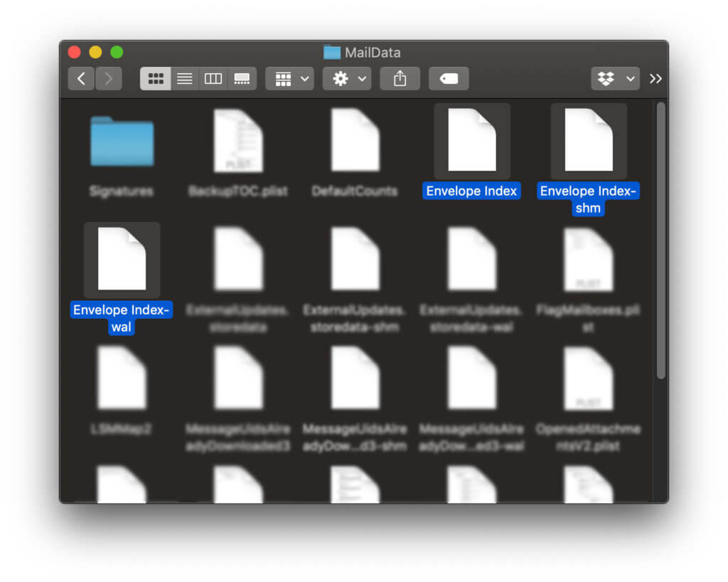
Task: Select the MessageUidsAlreadyDow...ed3-wal file icon
Action: coord(472,378)
